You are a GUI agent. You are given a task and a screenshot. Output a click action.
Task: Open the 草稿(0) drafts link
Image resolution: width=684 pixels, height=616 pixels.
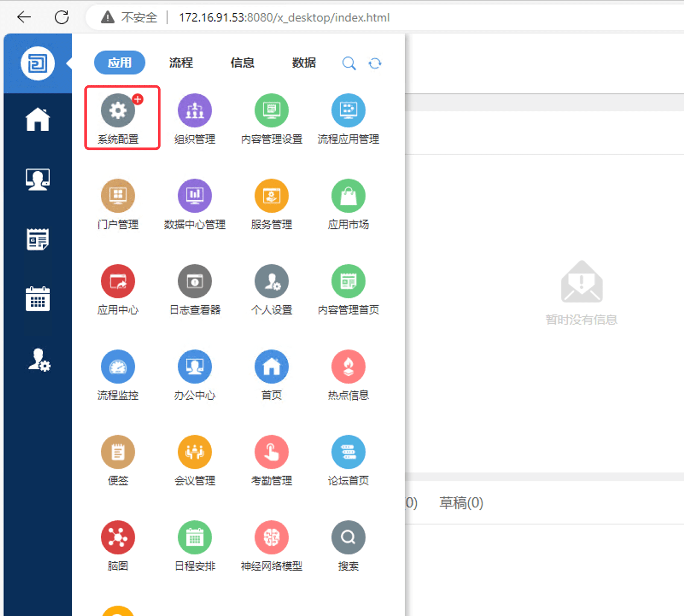point(461,503)
